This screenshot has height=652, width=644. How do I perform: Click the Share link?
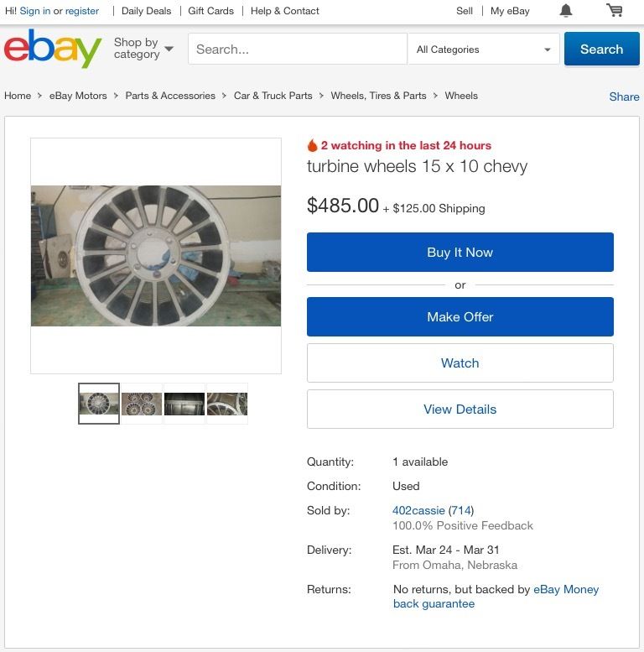[624, 96]
